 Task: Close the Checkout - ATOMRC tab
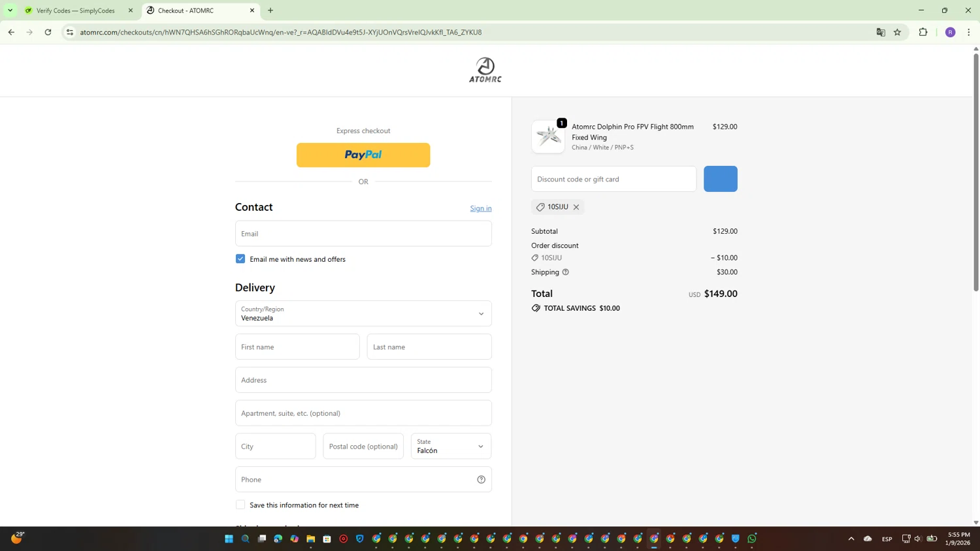[252, 10]
